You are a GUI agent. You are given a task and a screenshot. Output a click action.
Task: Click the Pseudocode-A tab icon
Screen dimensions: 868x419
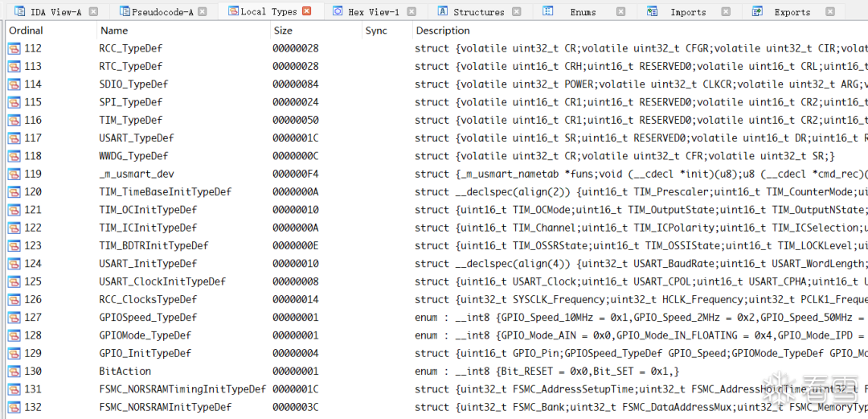click(x=124, y=11)
